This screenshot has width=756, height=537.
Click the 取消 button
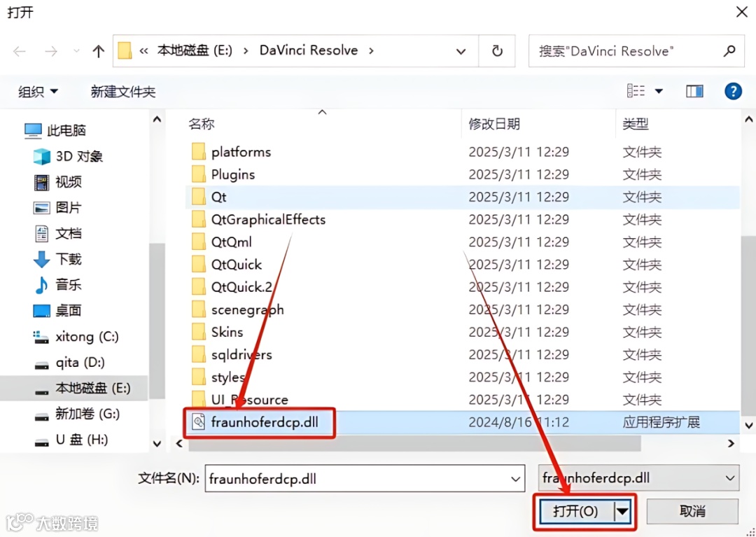coord(692,511)
